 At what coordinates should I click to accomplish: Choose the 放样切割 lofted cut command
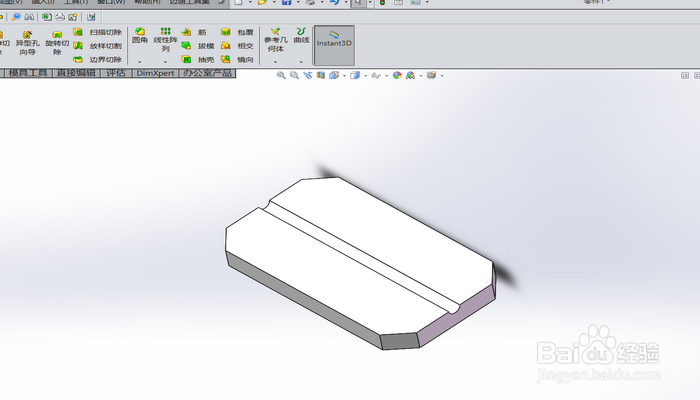pos(98,46)
